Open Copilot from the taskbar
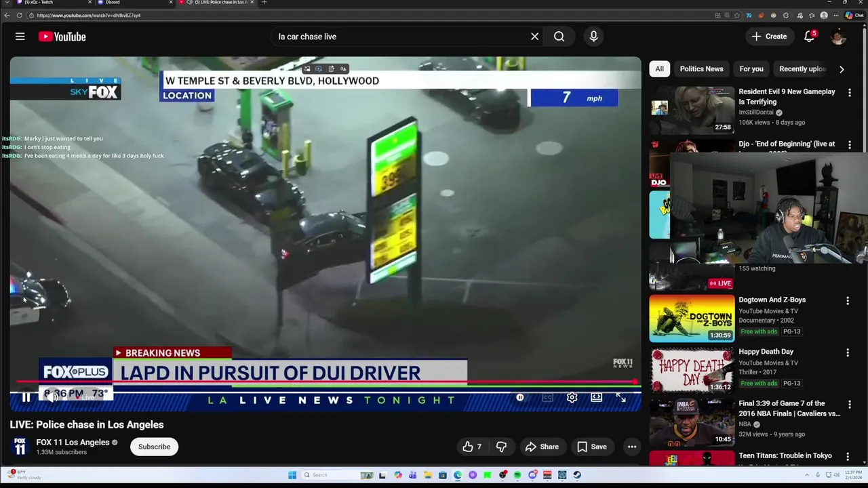Image resolution: width=868 pixels, height=488 pixels. (x=398, y=475)
